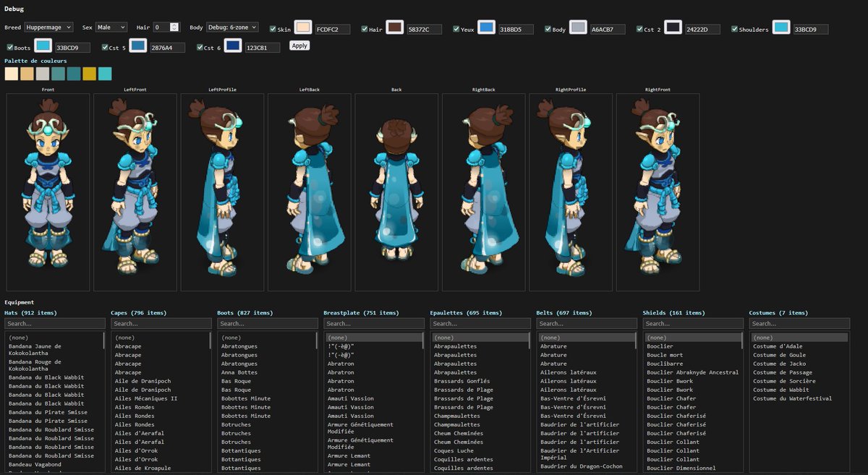Viewport: 868px width, 475px height.
Task: Select Bandana Jaune de Kokokolantha hat
Action: 54,349
